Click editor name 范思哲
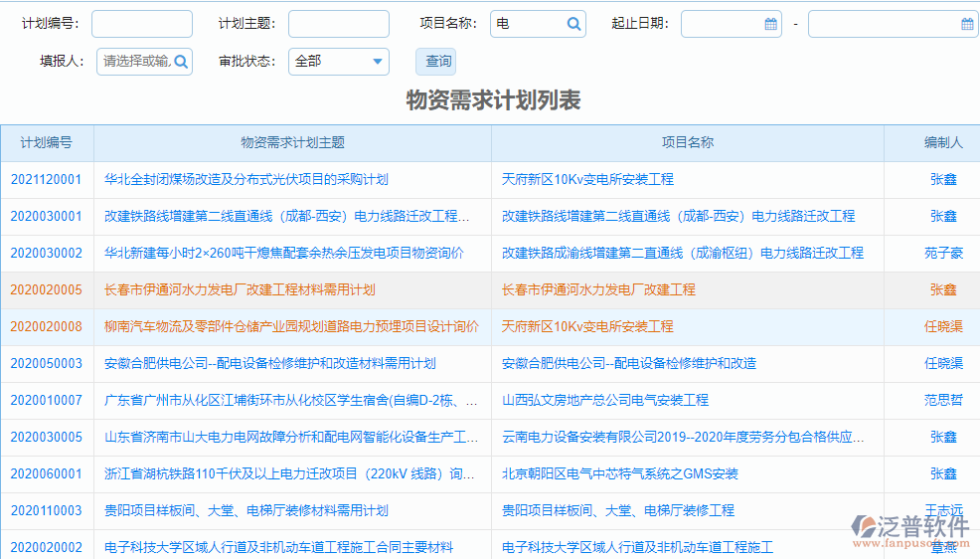This screenshot has width=980, height=559. (942, 401)
